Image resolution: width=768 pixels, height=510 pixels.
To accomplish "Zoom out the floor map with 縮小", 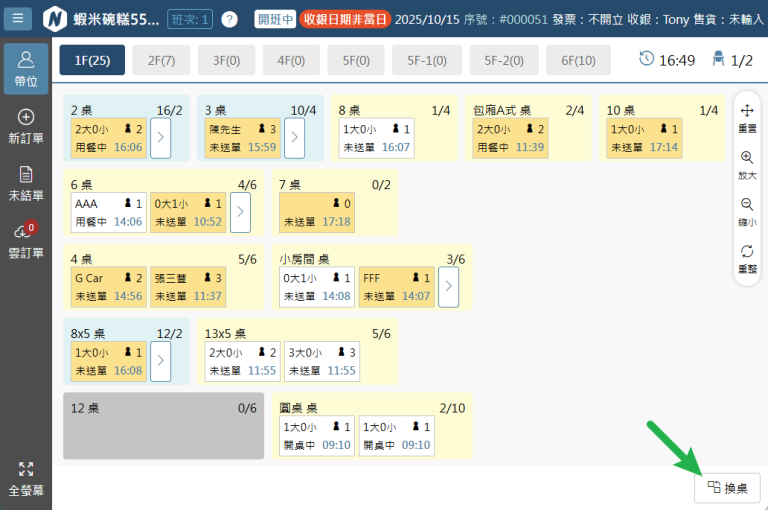I will [x=747, y=211].
